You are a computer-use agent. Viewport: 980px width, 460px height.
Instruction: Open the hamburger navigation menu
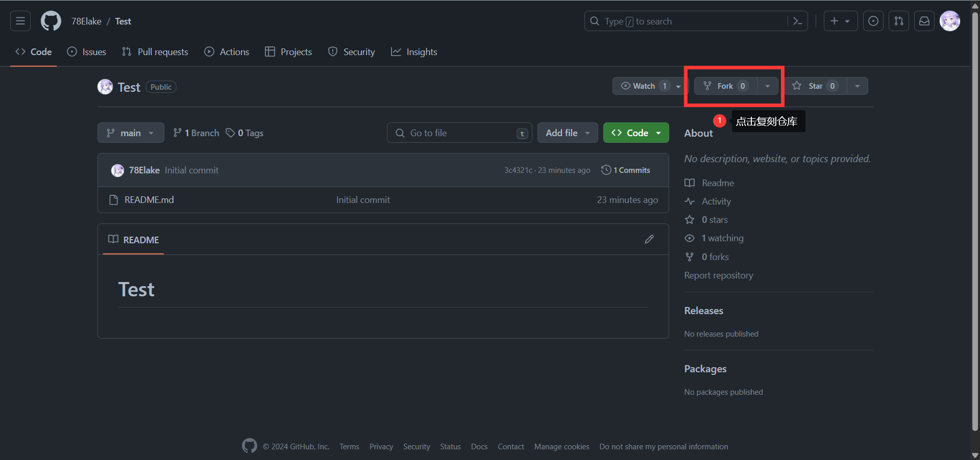pyautogui.click(x=20, y=21)
